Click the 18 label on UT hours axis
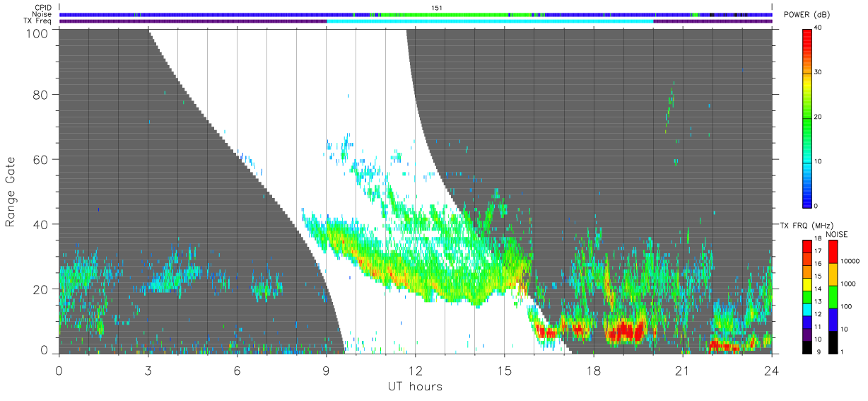Viewport: 868px width, 401px height. (594, 370)
